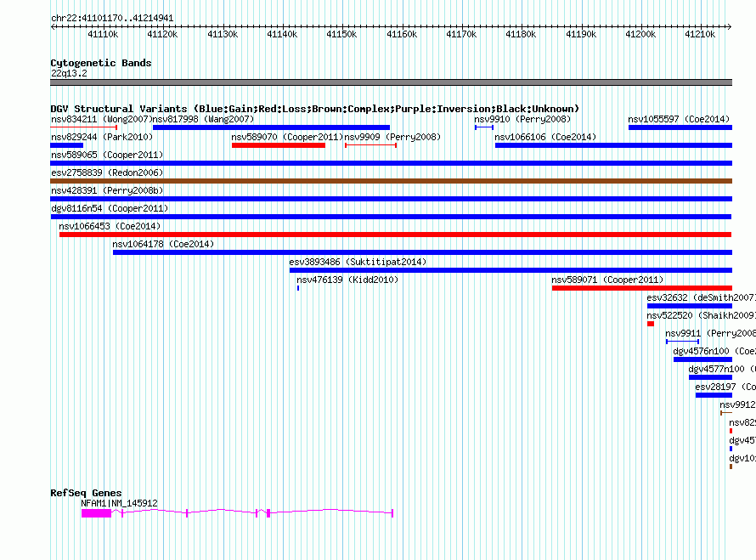
Task: Click the 22q13.2 cytogenetic band bar
Action: pyautogui.click(x=391, y=82)
